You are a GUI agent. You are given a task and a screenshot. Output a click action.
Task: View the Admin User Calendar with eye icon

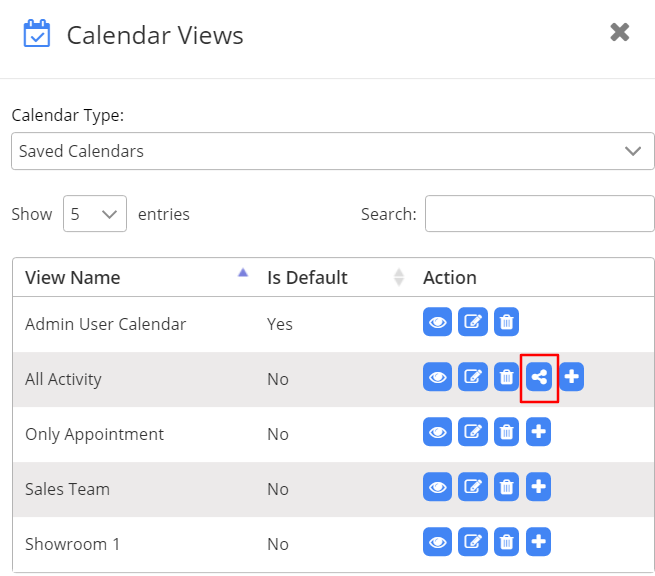click(437, 323)
